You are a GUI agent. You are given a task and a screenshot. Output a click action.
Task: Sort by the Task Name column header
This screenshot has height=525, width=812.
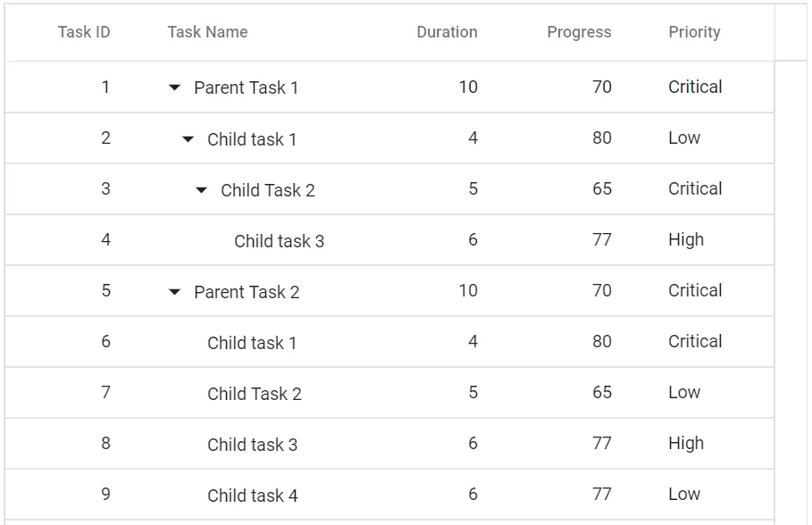[207, 32]
